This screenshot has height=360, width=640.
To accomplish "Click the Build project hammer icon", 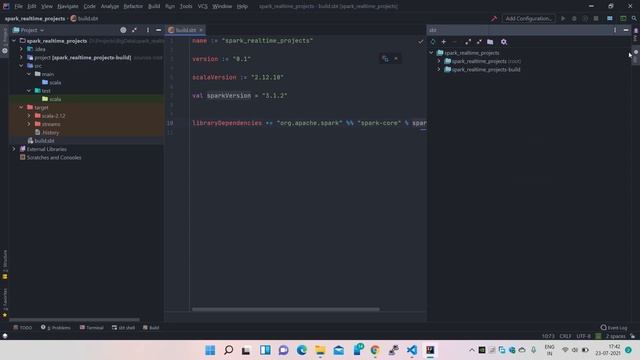I will click(x=494, y=18).
